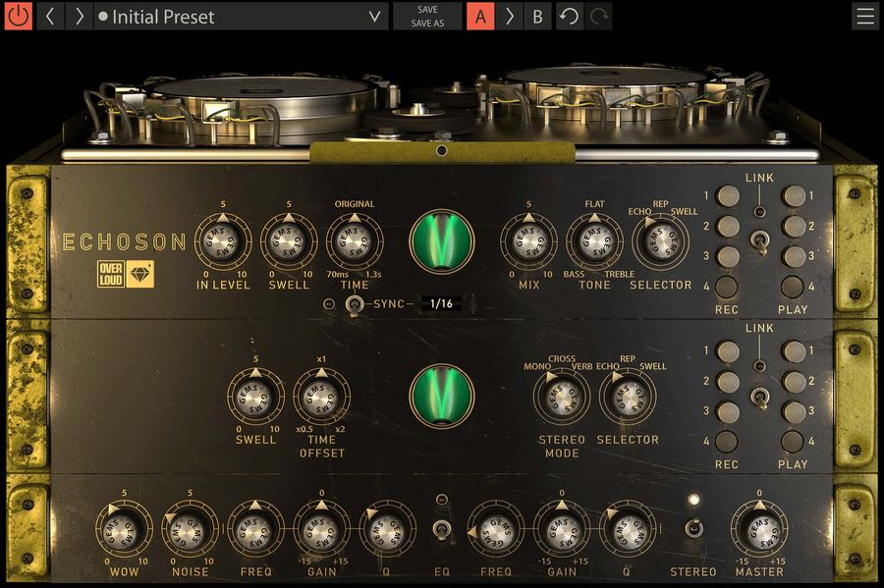Click the lower unit SWELL knob
Viewport: 884px width, 588px height.
click(256, 397)
